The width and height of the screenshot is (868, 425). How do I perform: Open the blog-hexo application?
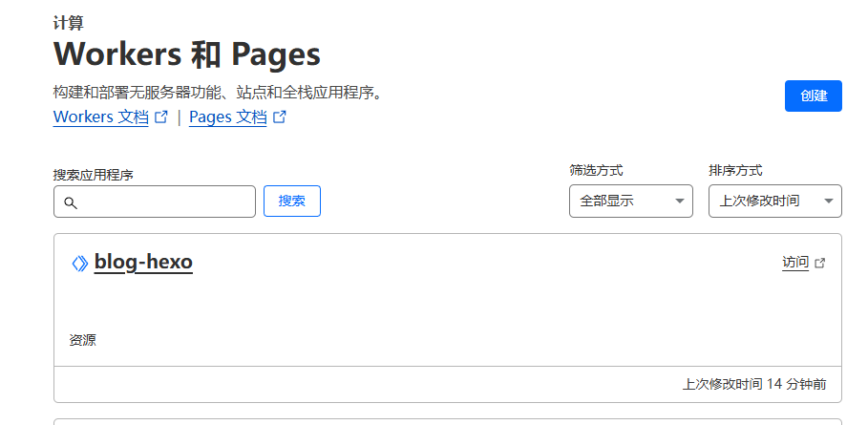click(143, 263)
